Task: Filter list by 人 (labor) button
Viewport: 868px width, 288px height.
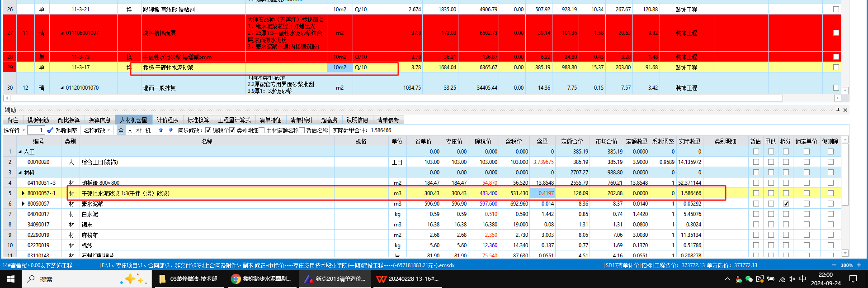Action: 130,130
